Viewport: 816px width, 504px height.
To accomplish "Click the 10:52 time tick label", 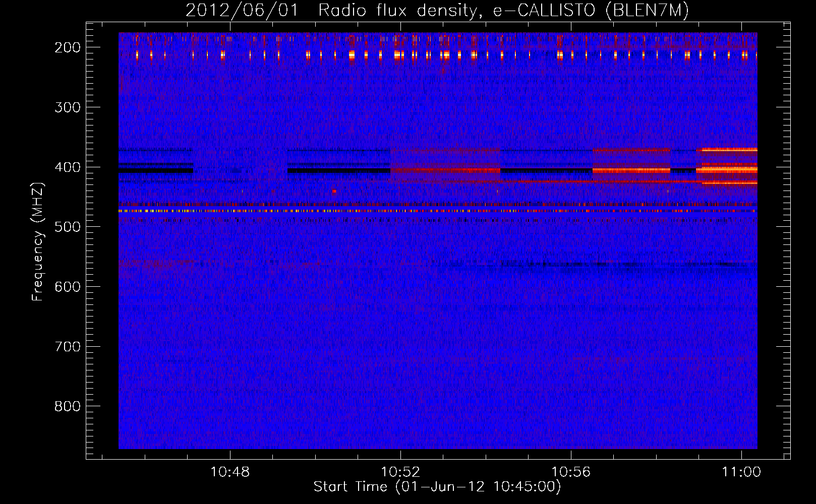I will coord(400,472).
